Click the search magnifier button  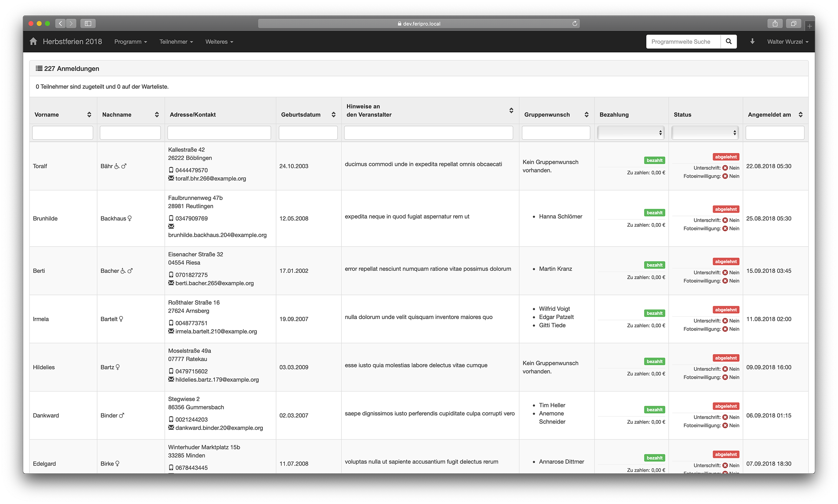(x=728, y=41)
